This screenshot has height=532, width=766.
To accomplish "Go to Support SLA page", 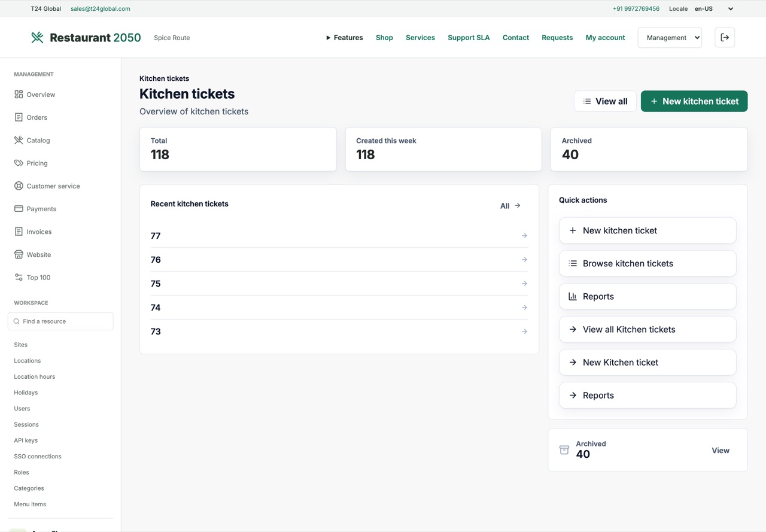I will pos(469,38).
